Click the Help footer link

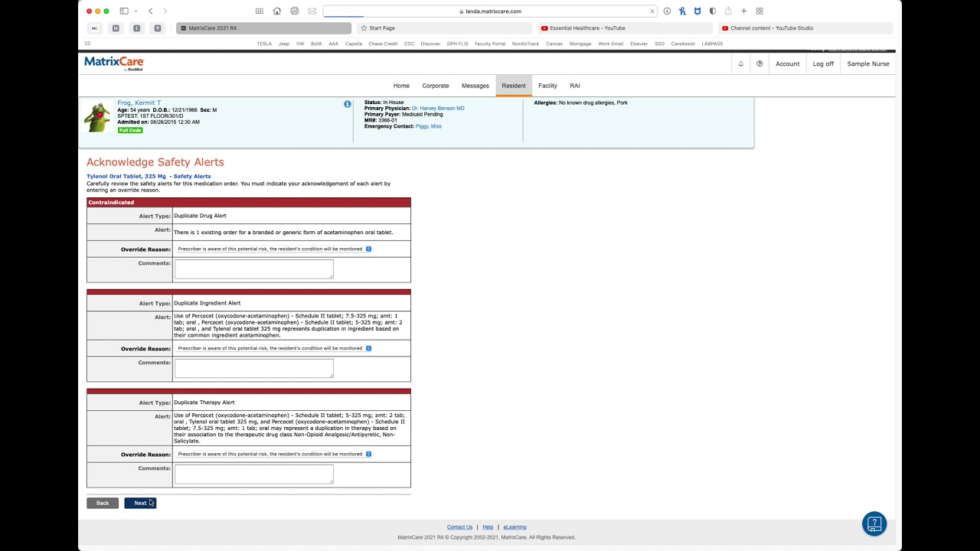488,527
